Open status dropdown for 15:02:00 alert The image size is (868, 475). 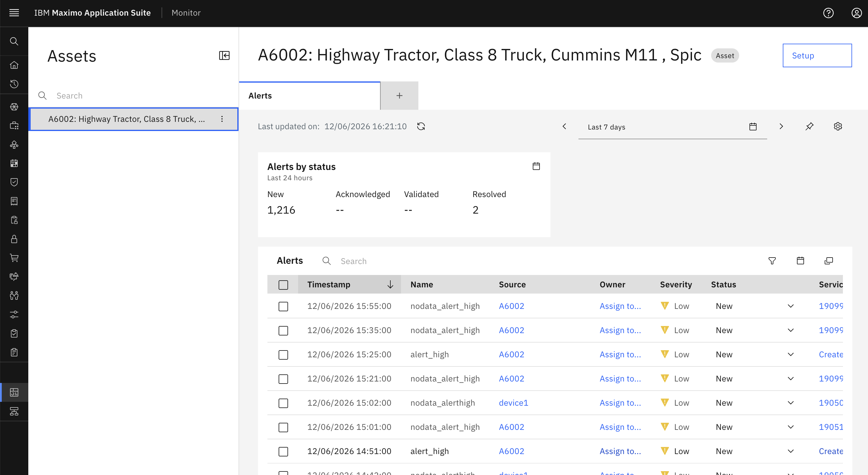[x=790, y=403]
